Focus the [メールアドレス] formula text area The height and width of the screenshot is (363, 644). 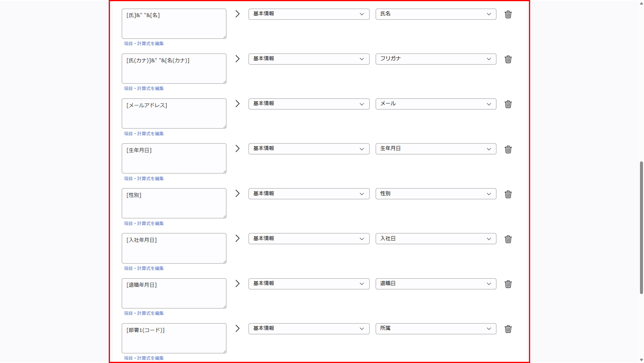coord(174,114)
